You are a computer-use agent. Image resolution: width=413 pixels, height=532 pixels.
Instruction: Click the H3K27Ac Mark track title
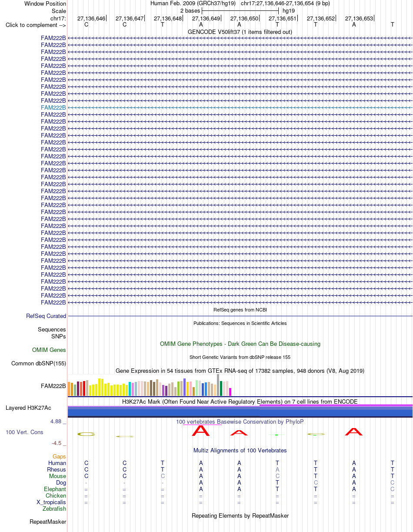click(240, 402)
